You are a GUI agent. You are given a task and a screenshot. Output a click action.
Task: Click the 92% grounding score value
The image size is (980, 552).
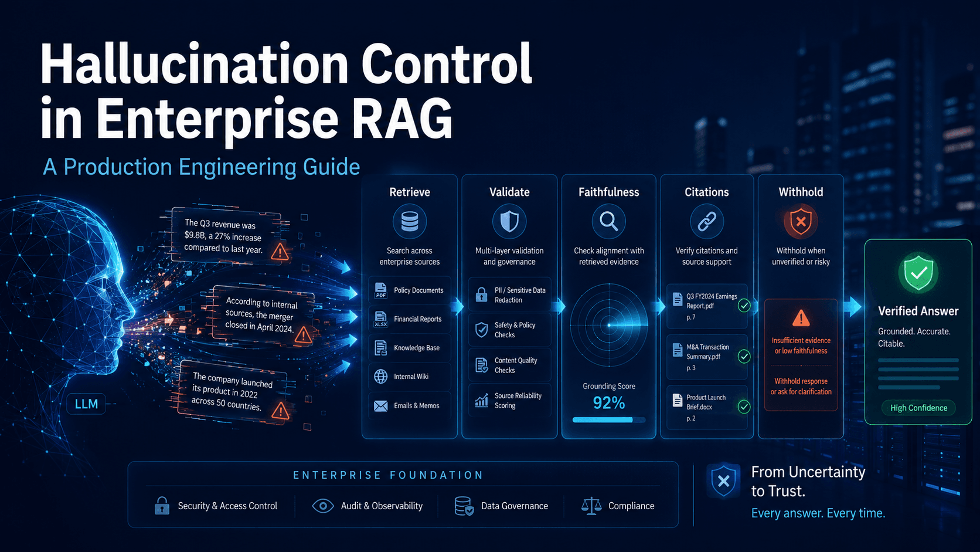pyautogui.click(x=608, y=403)
